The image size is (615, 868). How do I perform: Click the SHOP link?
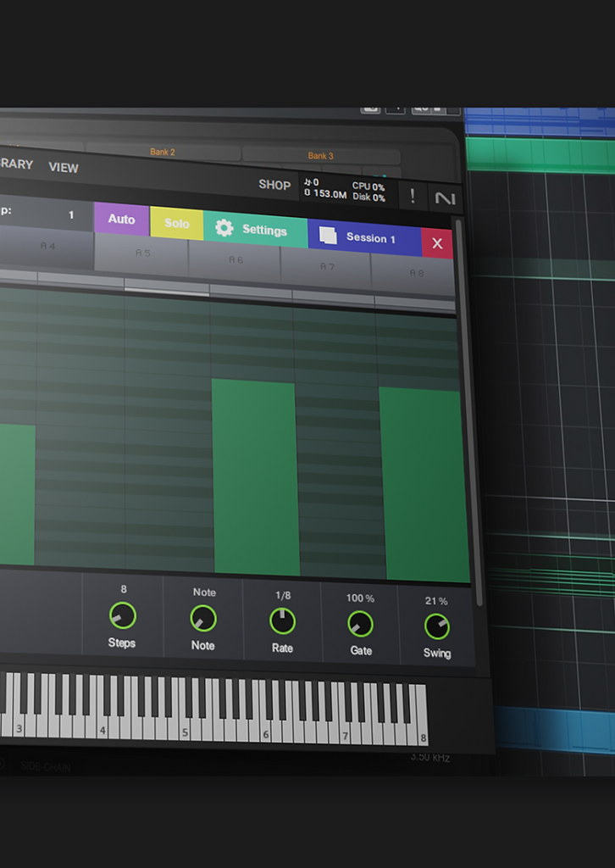pyautogui.click(x=274, y=185)
